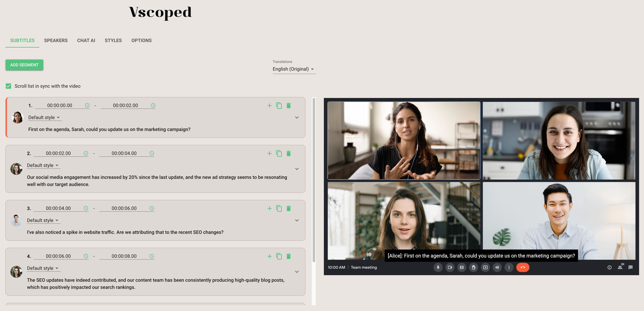The height and width of the screenshot is (311, 644).
Task: Edit the end time field 00:00:04.00
Action: 124,154
